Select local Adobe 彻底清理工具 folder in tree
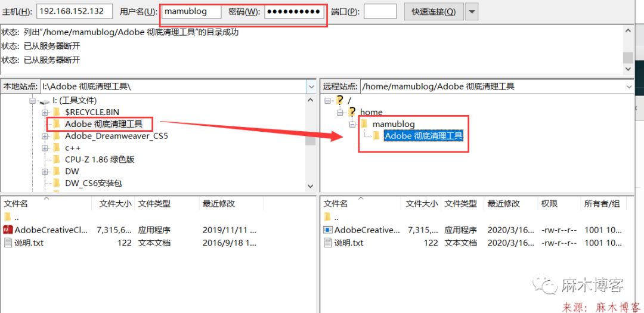Screen dimensions: 644x313 coord(104,124)
